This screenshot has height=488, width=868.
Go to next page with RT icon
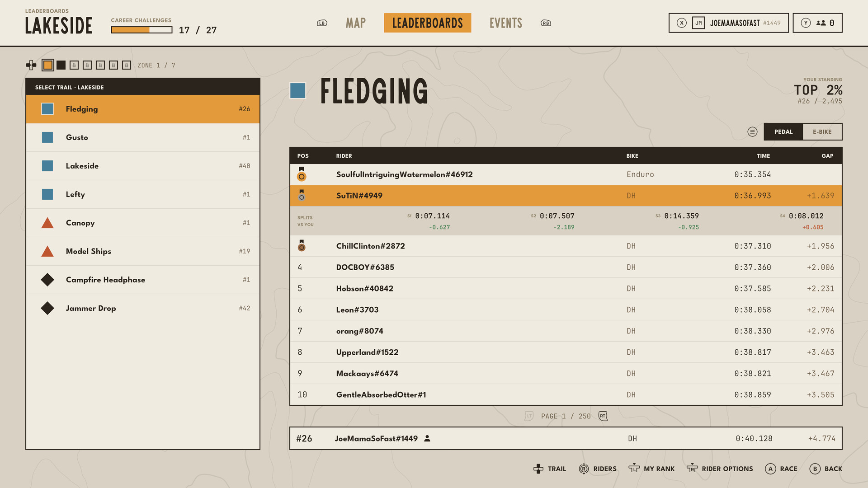pyautogui.click(x=603, y=416)
